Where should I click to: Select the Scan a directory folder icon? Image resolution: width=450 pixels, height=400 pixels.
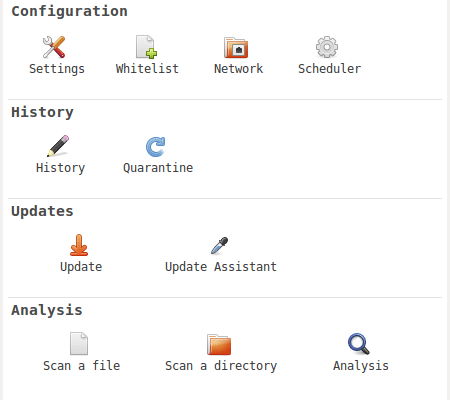click(x=219, y=344)
